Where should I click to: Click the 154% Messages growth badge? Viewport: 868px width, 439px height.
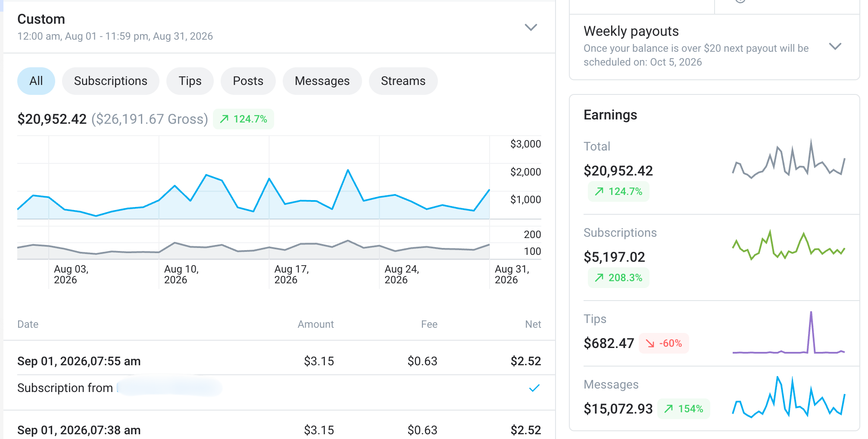coord(684,409)
